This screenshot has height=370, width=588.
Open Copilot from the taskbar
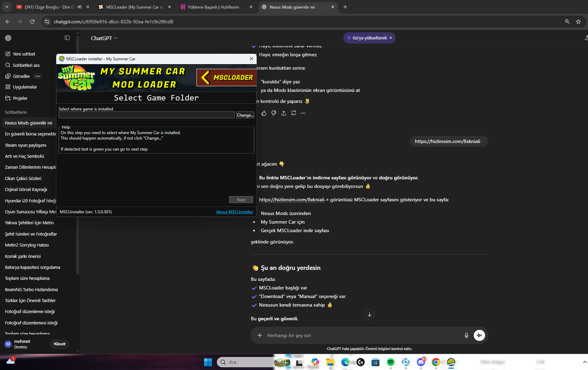315,362
